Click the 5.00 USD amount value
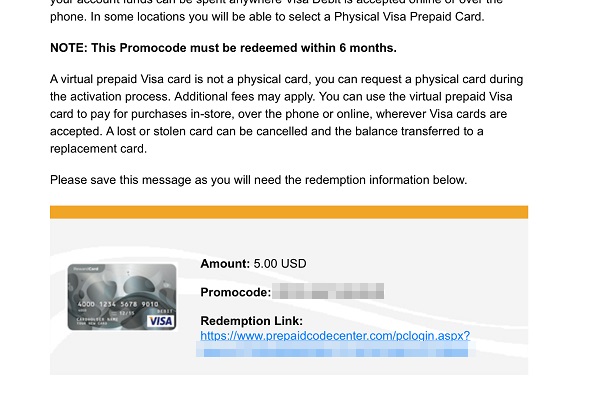This screenshot has width=600, height=400. (x=280, y=264)
